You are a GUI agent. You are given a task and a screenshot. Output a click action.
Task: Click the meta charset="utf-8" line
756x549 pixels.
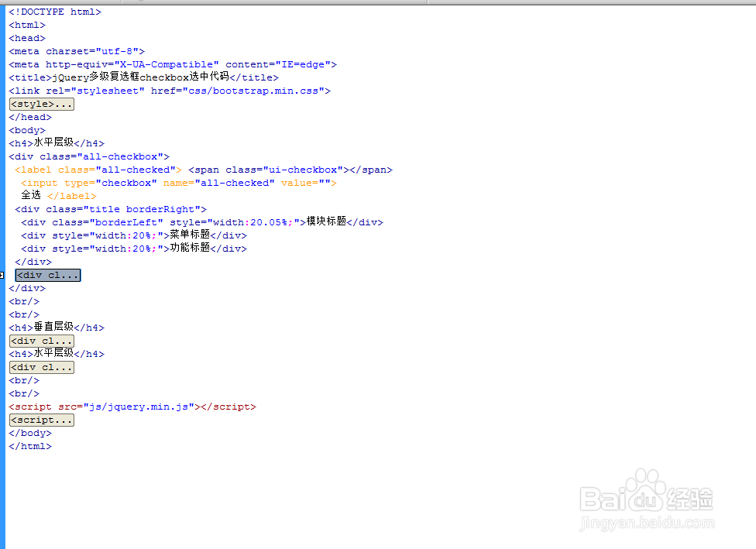tap(77, 51)
